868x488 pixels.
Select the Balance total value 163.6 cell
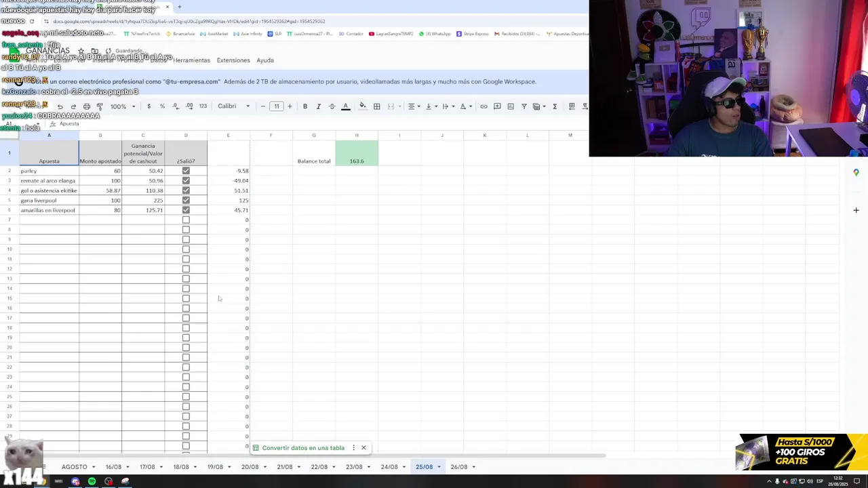357,153
